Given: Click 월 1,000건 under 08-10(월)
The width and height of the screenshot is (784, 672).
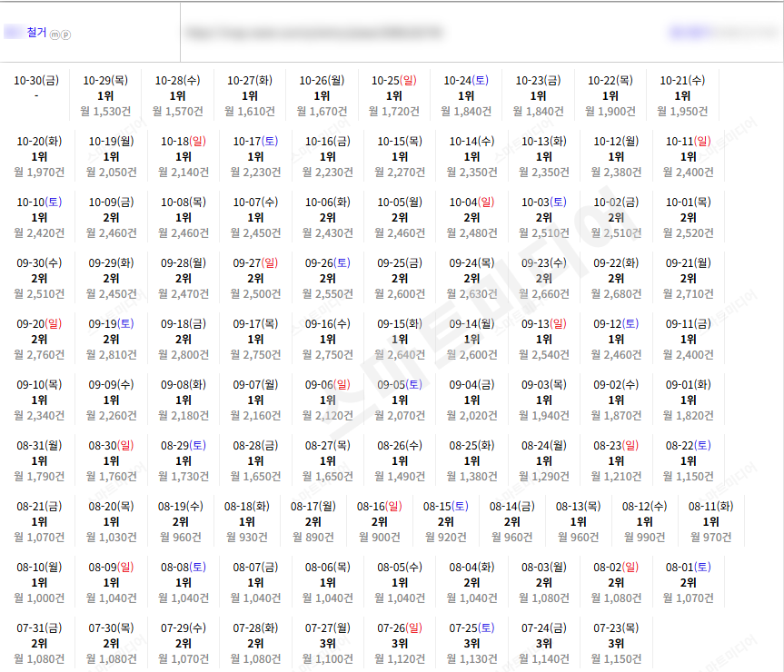Looking at the screenshot, I should [x=39, y=599].
